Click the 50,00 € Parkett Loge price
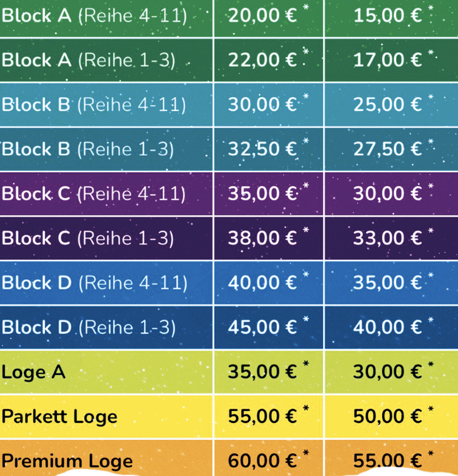This screenshot has width=458, height=476. coord(388,416)
